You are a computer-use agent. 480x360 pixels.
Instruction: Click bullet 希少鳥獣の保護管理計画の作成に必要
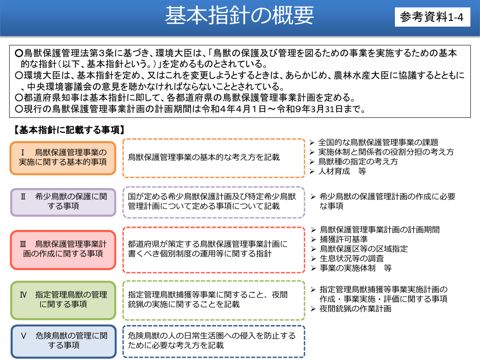tap(387, 197)
